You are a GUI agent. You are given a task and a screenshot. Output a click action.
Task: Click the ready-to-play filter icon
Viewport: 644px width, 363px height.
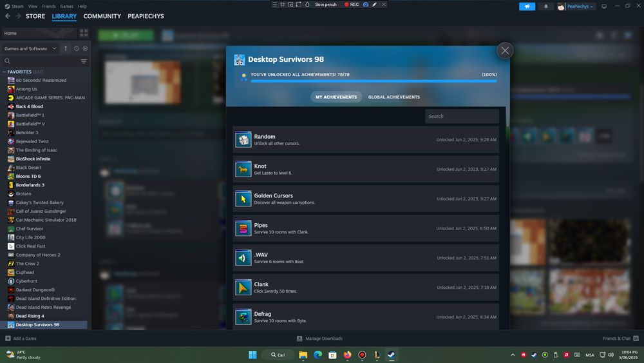(85, 48)
